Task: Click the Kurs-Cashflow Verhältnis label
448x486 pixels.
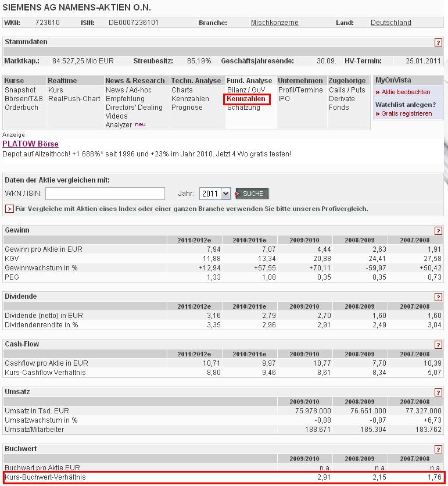Action: [45, 372]
